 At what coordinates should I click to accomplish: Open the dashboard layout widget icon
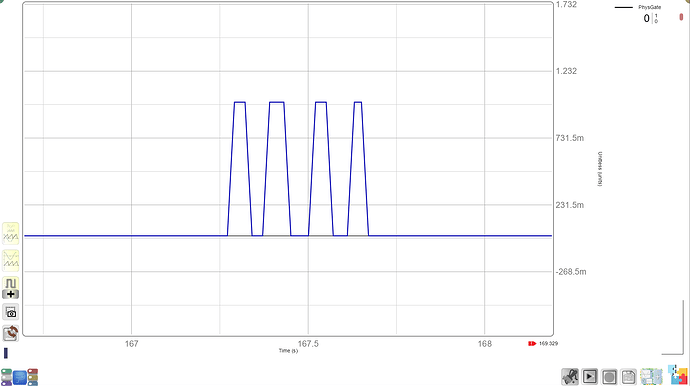(651, 377)
